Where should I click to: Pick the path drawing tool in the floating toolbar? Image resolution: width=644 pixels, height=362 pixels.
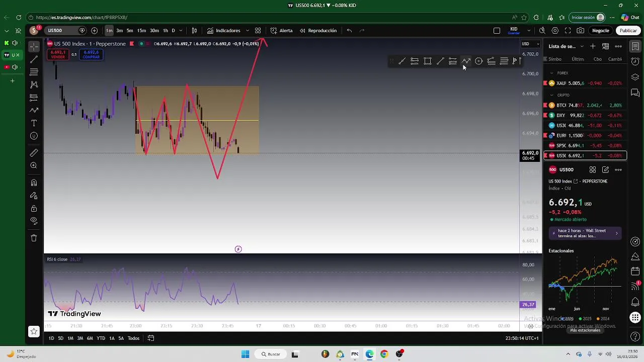(466, 61)
